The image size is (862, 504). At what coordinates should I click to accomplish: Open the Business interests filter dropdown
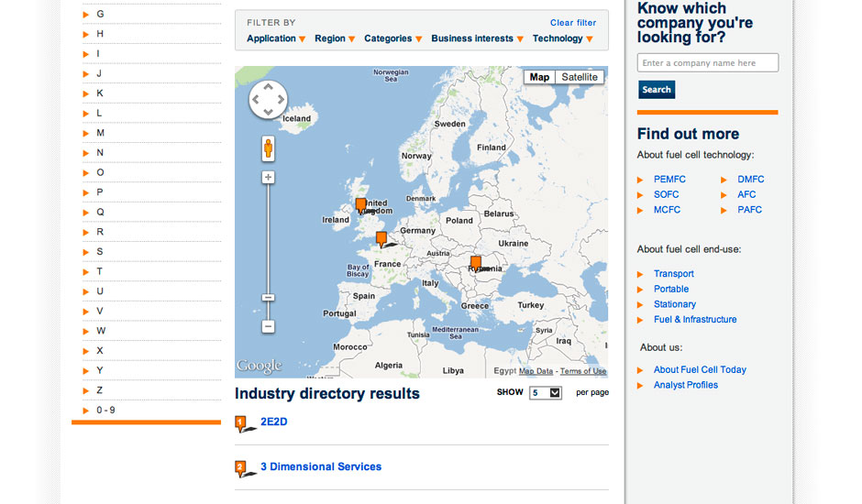pos(477,38)
